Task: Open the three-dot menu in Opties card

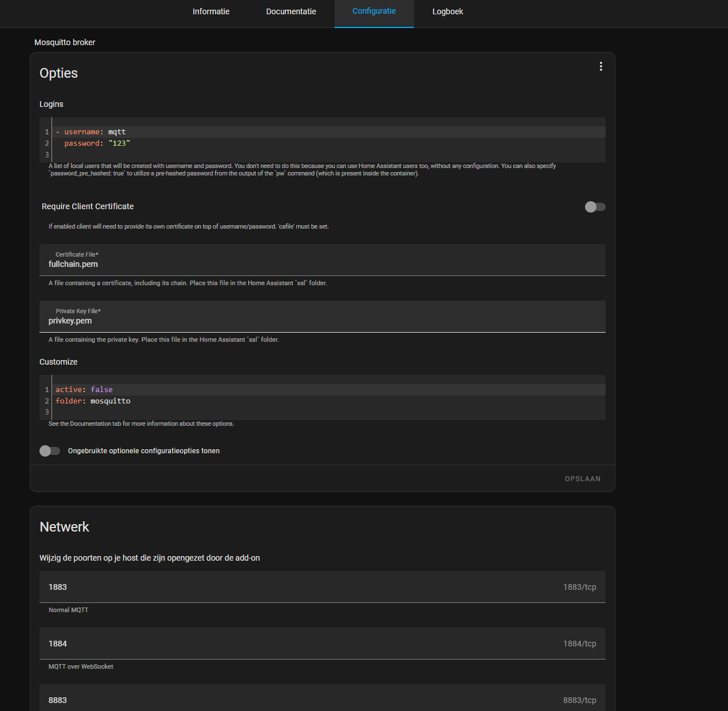Action: click(600, 66)
